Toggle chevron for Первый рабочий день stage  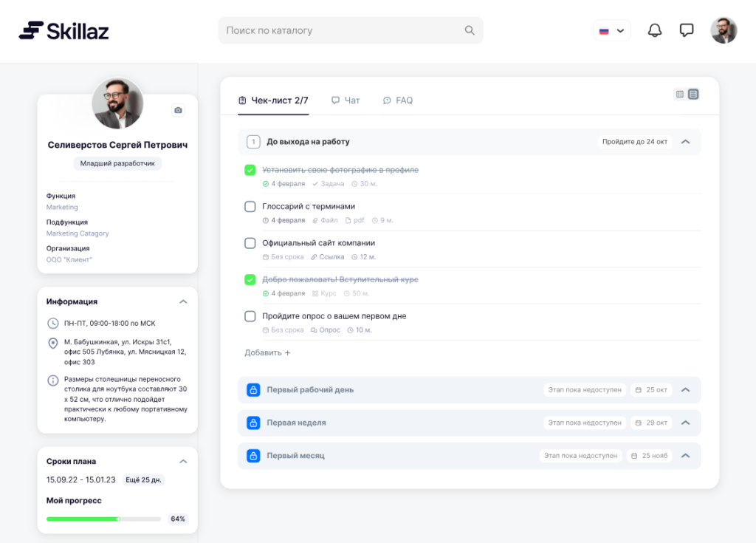pos(685,389)
